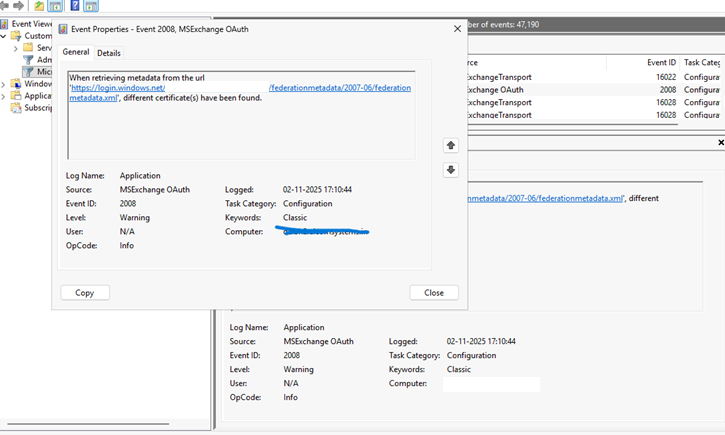
Task: Open the login.windows.net link in the dialog
Action: (118, 88)
